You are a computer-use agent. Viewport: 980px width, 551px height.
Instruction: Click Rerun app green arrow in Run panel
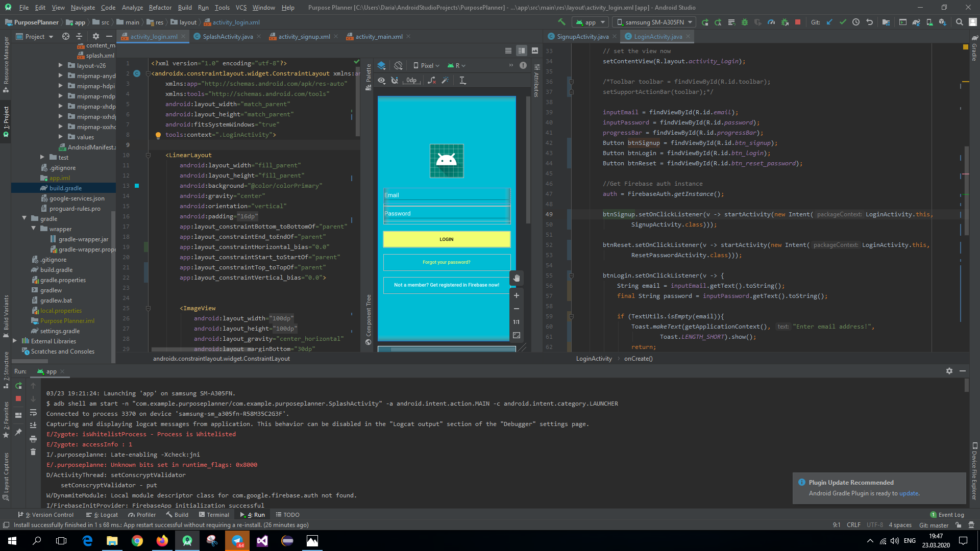(18, 386)
